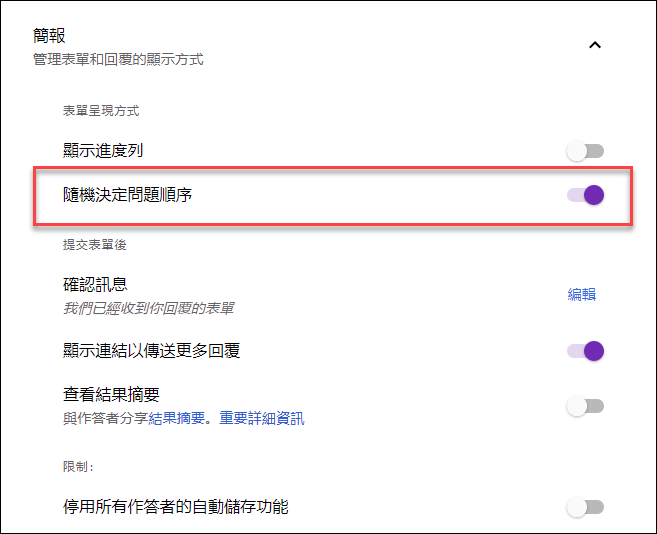Click the 編輯 link for confirmation message
The height and width of the screenshot is (534, 657).
[x=582, y=294]
